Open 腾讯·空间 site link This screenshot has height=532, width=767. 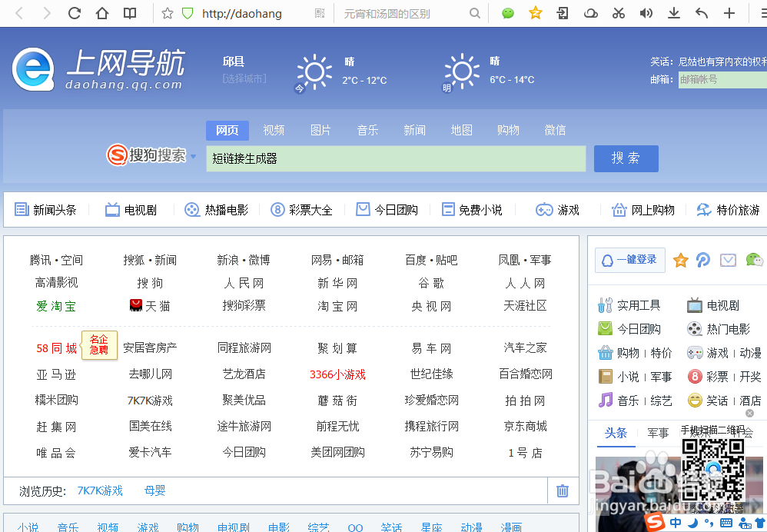[56, 260]
